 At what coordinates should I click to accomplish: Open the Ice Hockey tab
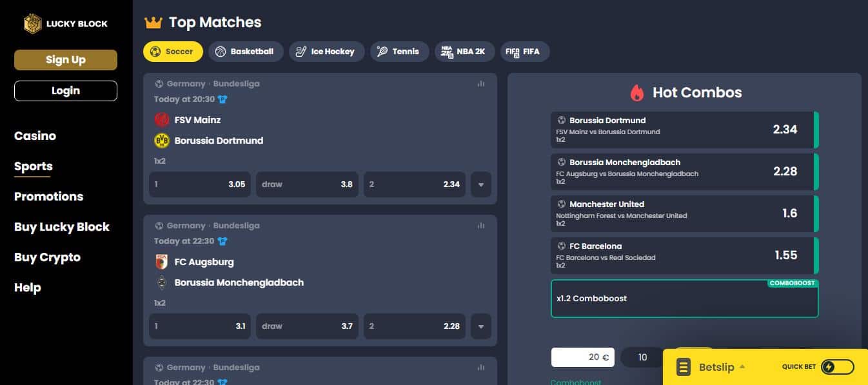point(326,52)
